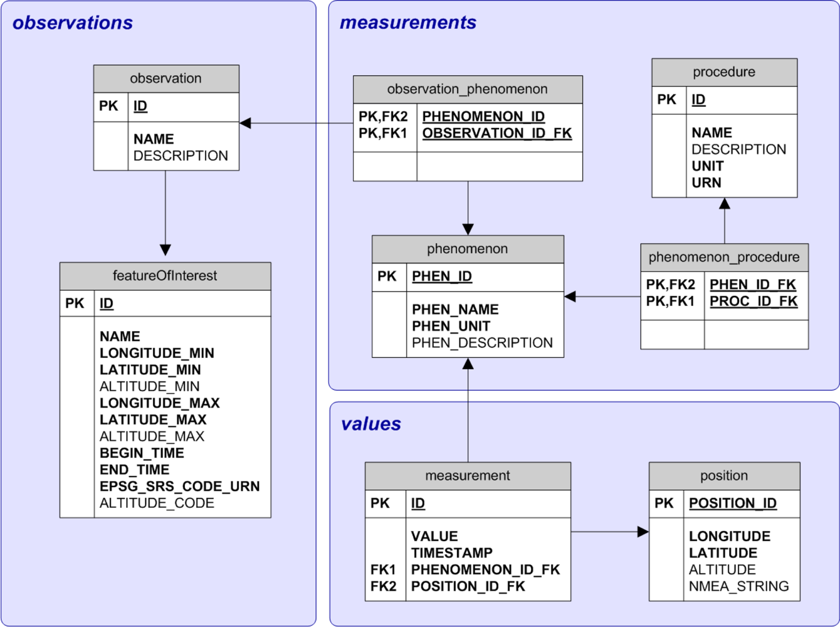Select the position table header
Image resolution: width=840 pixels, height=627 pixels.
724,476
